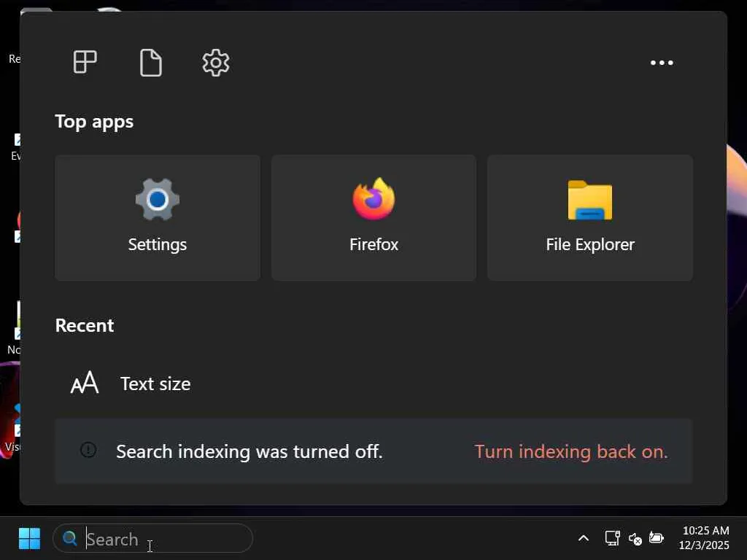Expand the hidden tray icons chevron
Image resolution: width=747 pixels, height=560 pixels.
584,538
